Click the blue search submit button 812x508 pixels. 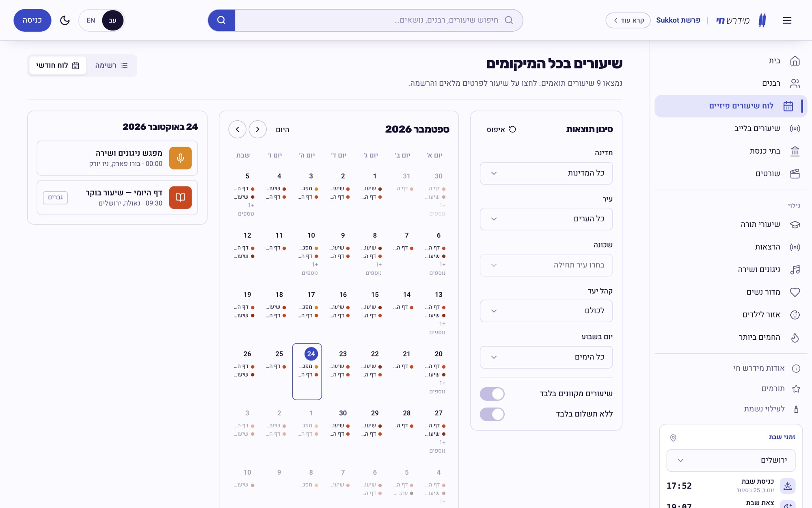click(x=221, y=20)
